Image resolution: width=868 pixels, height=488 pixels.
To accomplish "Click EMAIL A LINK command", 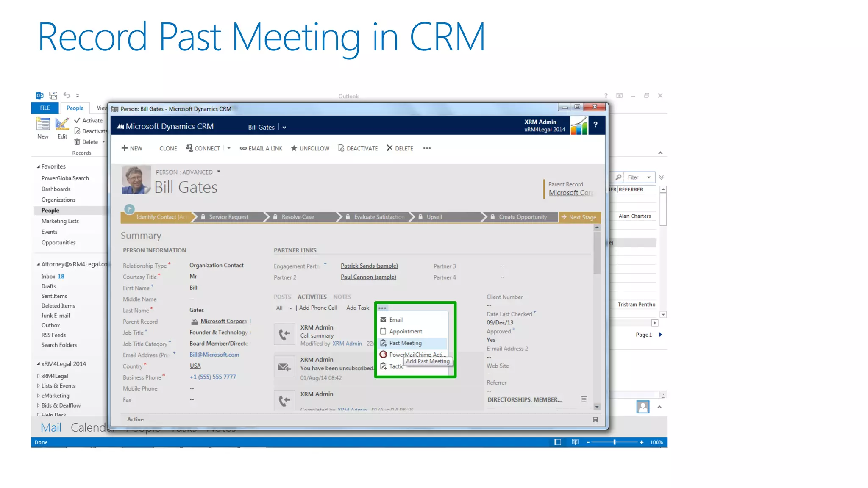I will click(261, 148).
